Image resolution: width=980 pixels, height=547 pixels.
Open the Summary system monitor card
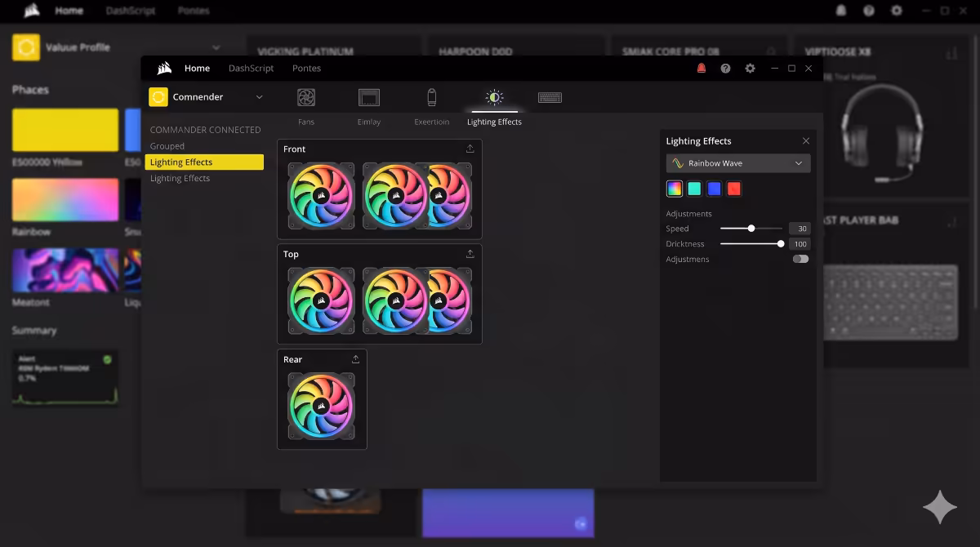[x=65, y=378]
